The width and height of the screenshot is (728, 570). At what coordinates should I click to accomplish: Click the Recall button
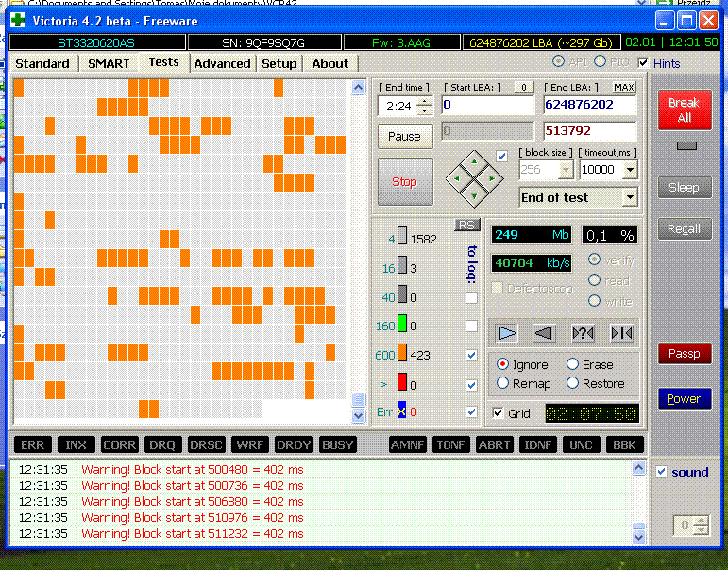(685, 228)
